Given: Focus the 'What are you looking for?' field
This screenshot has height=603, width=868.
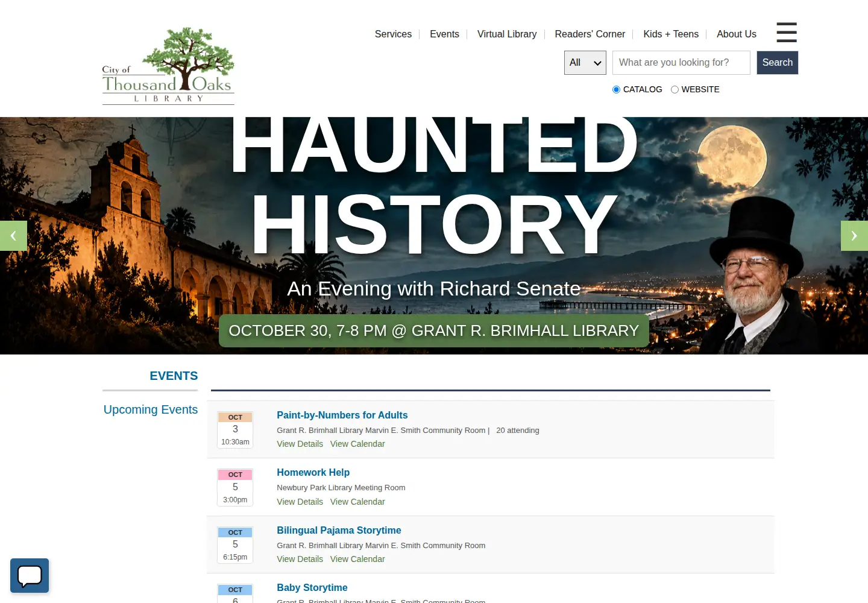Looking at the screenshot, I should pyautogui.click(x=681, y=63).
